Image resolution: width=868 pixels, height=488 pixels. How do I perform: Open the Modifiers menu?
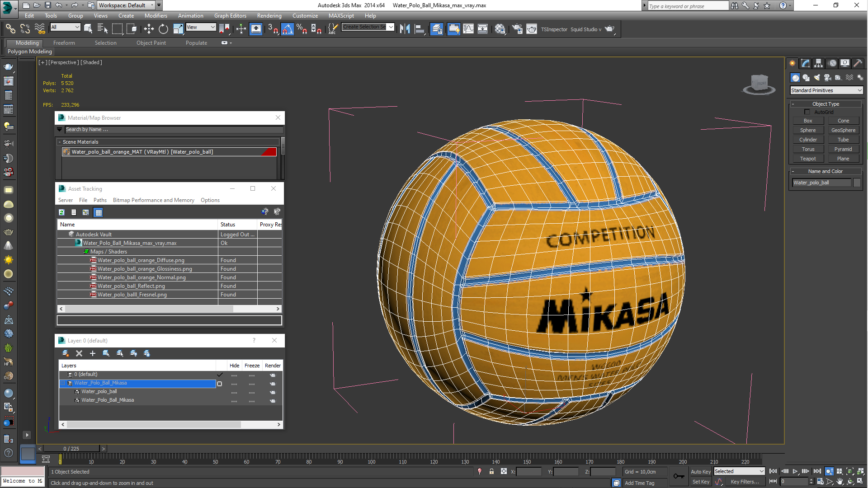tap(156, 16)
